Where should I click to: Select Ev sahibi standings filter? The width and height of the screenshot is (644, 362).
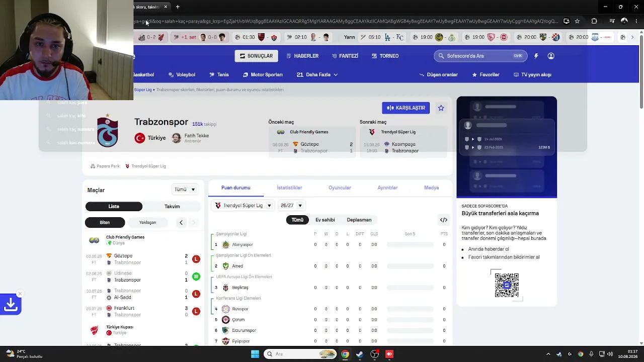click(325, 220)
